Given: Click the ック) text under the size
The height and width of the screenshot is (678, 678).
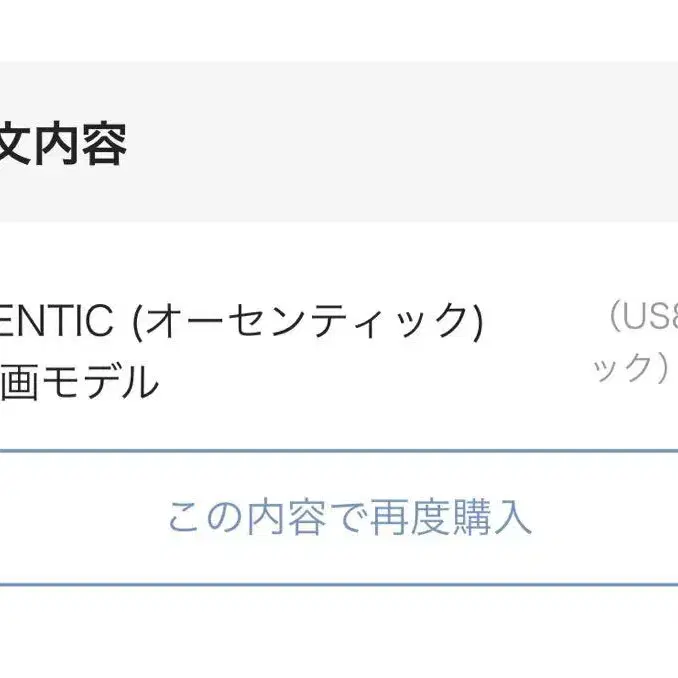Looking at the screenshot, I should 632,368.
